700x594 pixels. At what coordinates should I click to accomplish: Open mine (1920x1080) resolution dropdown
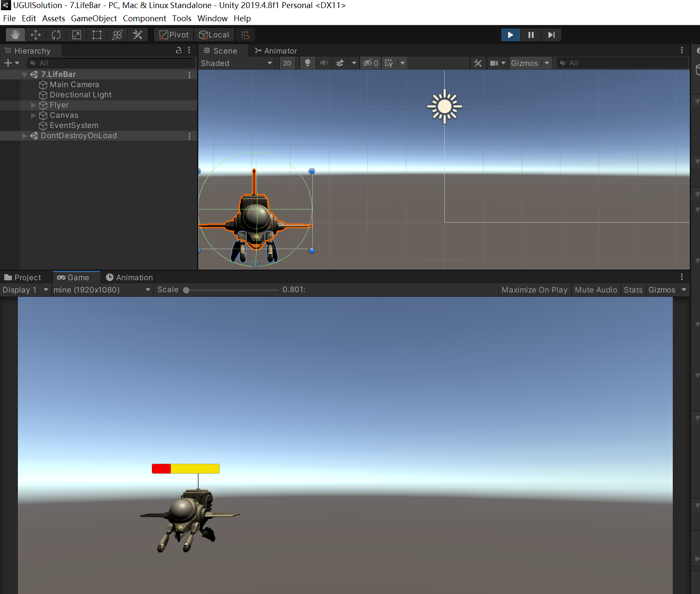[x=102, y=290]
